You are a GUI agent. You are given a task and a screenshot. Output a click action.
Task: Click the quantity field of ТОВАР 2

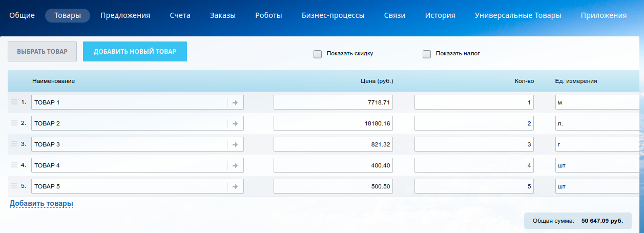coord(474,123)
